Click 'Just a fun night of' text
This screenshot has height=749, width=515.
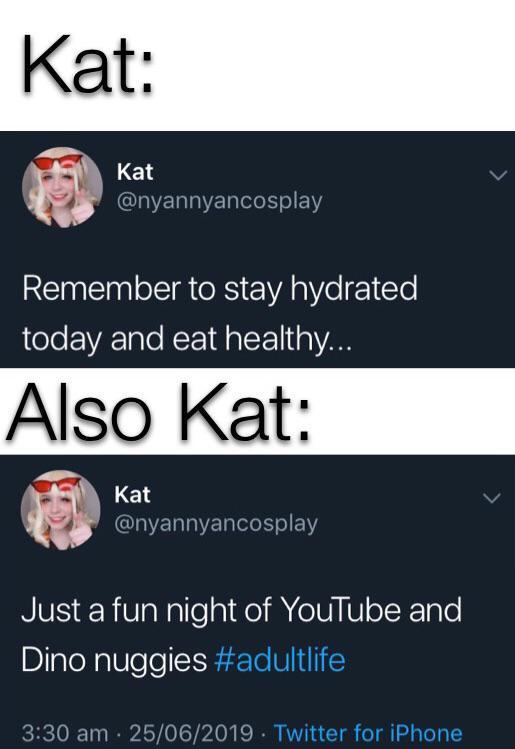tap(146, 611)
